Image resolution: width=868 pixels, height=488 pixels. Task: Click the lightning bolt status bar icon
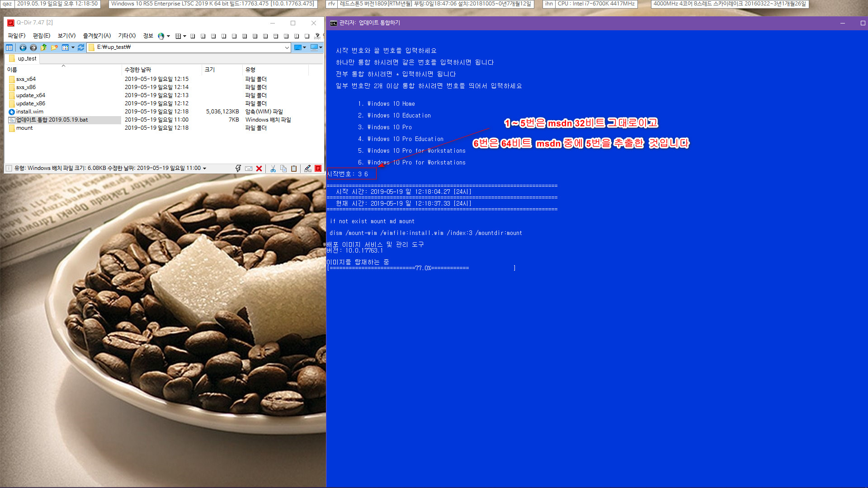pyautogui.click(x=238, y=169)
